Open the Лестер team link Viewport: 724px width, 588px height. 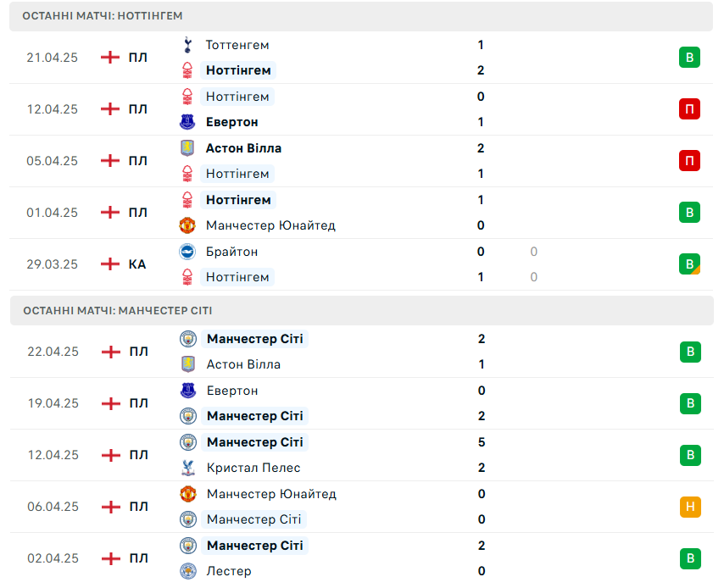tap(229, 571)
